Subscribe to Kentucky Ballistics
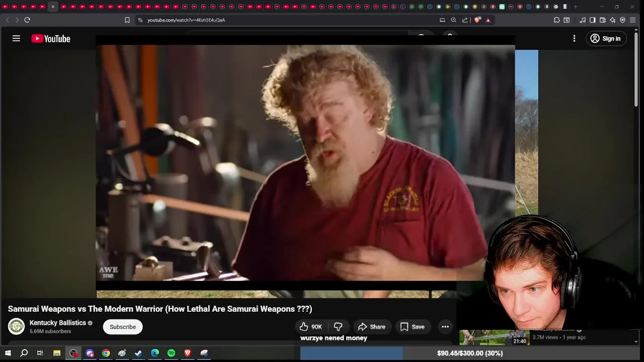Image resolution: width=644 pixels, height=362 pixels. point(123,327)
